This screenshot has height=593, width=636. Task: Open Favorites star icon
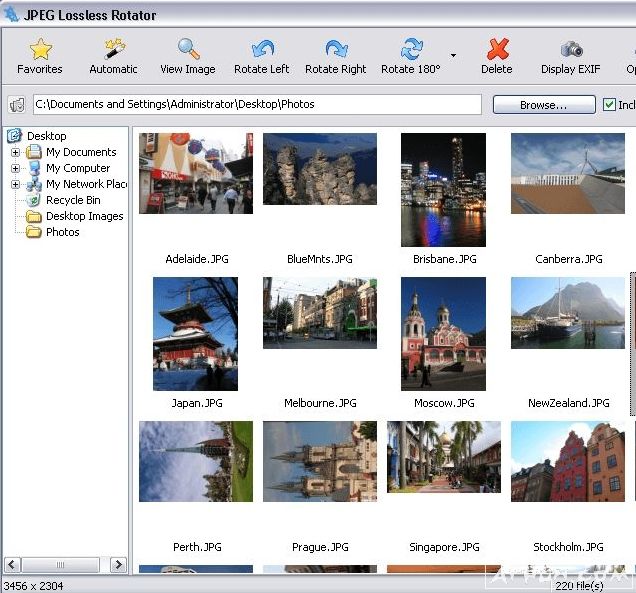click(x=40, y=49)
